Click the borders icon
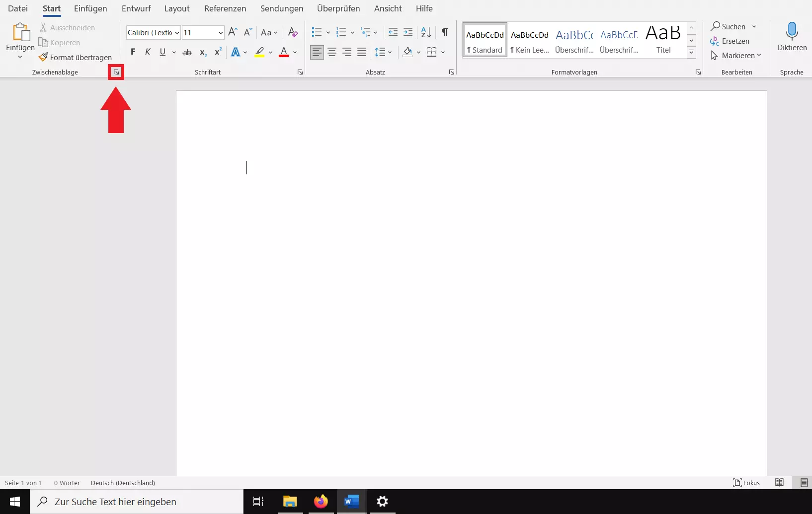 pos(432,52)
